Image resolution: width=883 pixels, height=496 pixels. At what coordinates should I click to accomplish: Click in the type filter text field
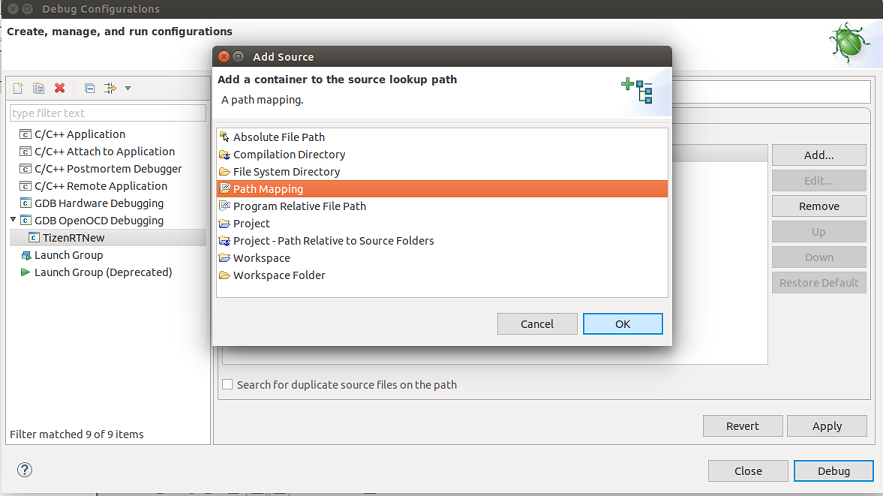pos(108,113)
